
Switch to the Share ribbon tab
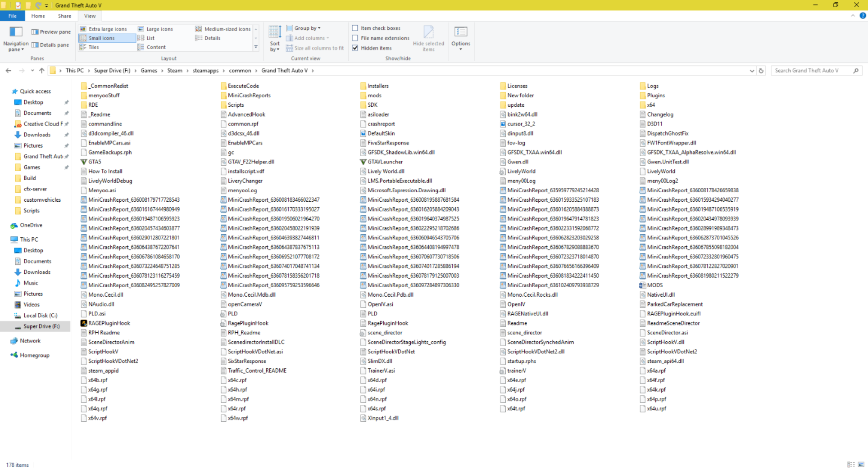click(x=64, y=16)
